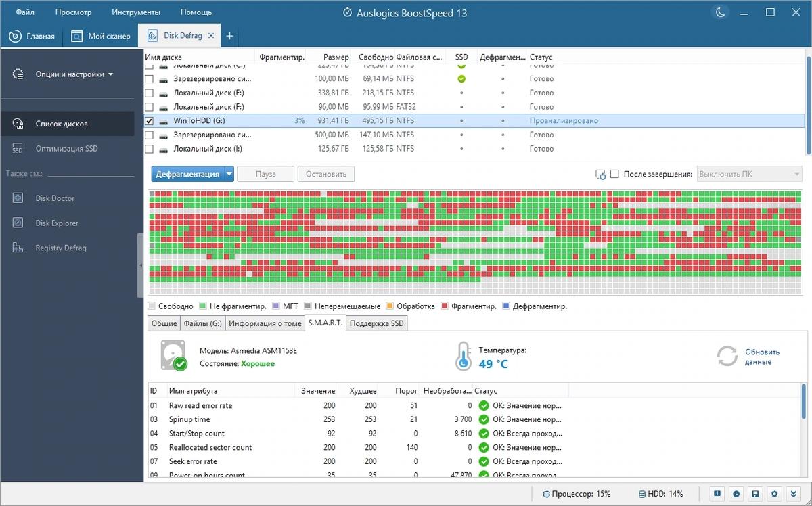Expand status bar with double chevron button
Screen dimensions: 812x506
tap(795, 495)
